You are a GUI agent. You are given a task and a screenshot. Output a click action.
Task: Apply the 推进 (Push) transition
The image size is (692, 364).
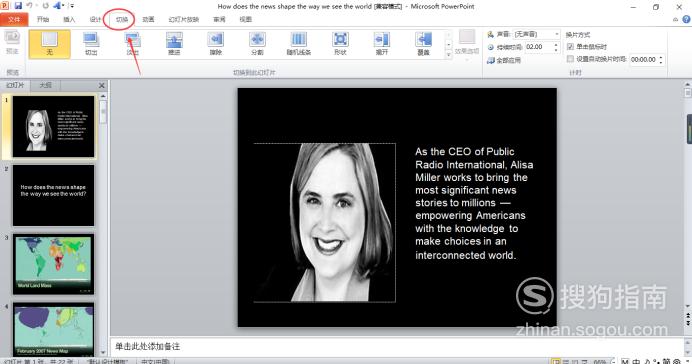(x=174, y=44)
